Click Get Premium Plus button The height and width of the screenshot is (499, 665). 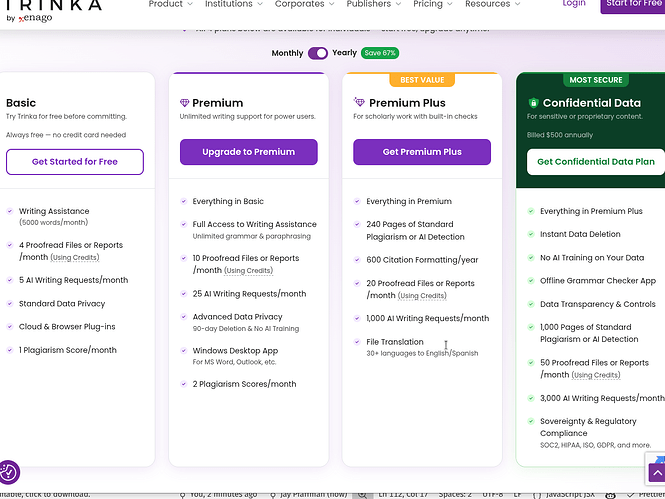tap(422, 152)
